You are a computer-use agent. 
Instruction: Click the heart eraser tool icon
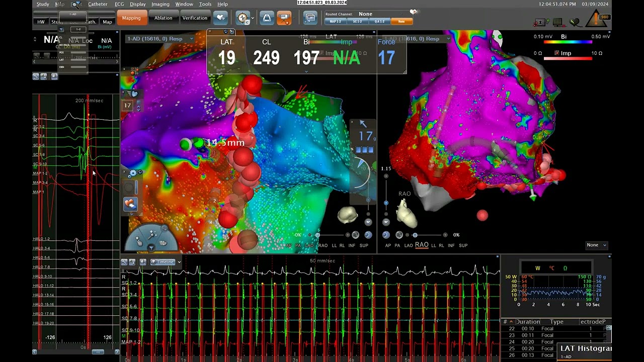pyautogui.click(x=130, y=204)
